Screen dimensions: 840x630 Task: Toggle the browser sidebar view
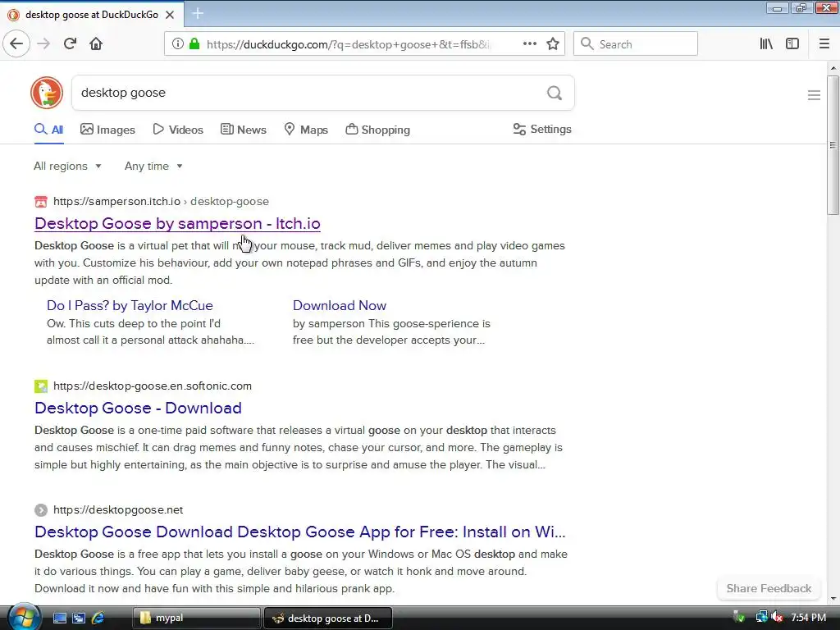tap(792, 44)
